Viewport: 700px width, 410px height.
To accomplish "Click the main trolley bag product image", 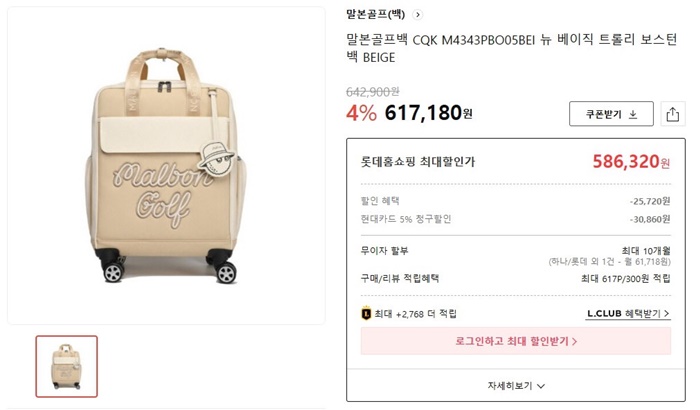I will point(166,166).
